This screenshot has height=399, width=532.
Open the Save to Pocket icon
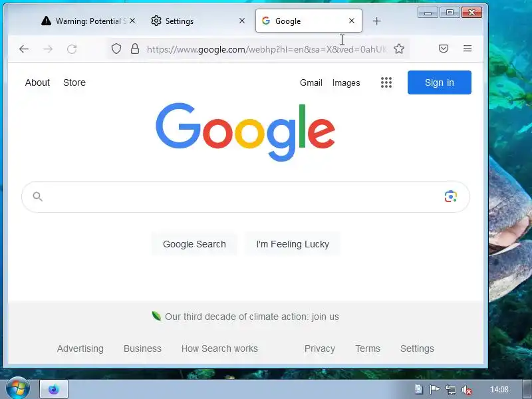[444, 49]
